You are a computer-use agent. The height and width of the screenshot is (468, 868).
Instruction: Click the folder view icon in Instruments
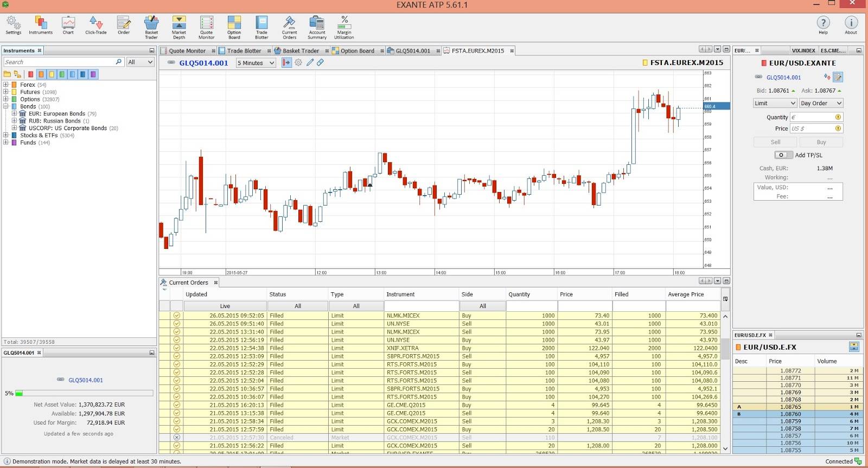click(x=7, y=74)
